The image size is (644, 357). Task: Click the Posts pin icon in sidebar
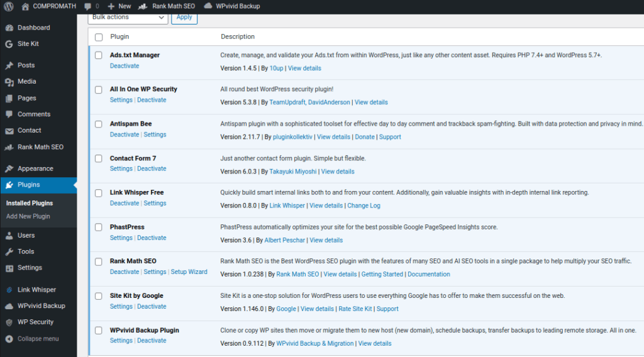tap(9, 65)
